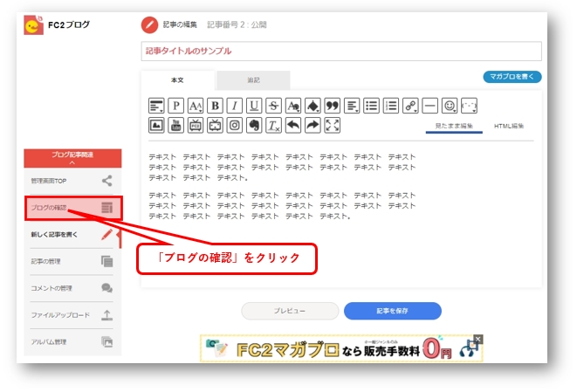Close the FC2マガブロ ad banner

(477, 339)
